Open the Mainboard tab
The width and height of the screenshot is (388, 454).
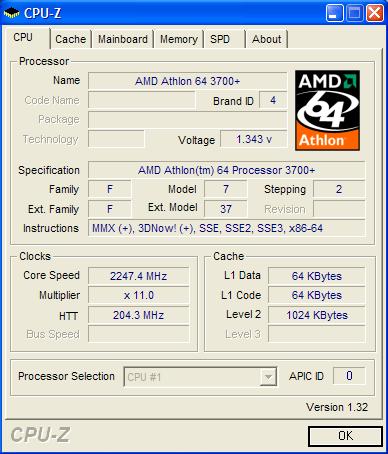[x=123, y=39]
